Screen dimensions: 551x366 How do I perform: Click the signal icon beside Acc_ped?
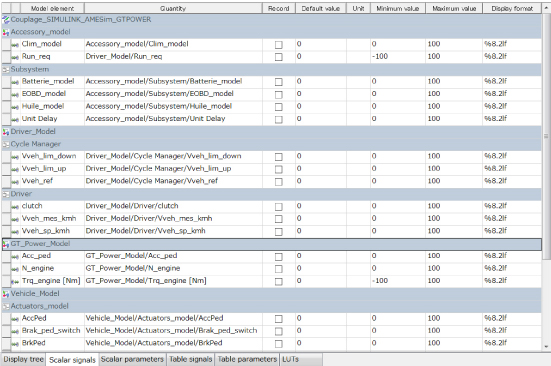15,257
